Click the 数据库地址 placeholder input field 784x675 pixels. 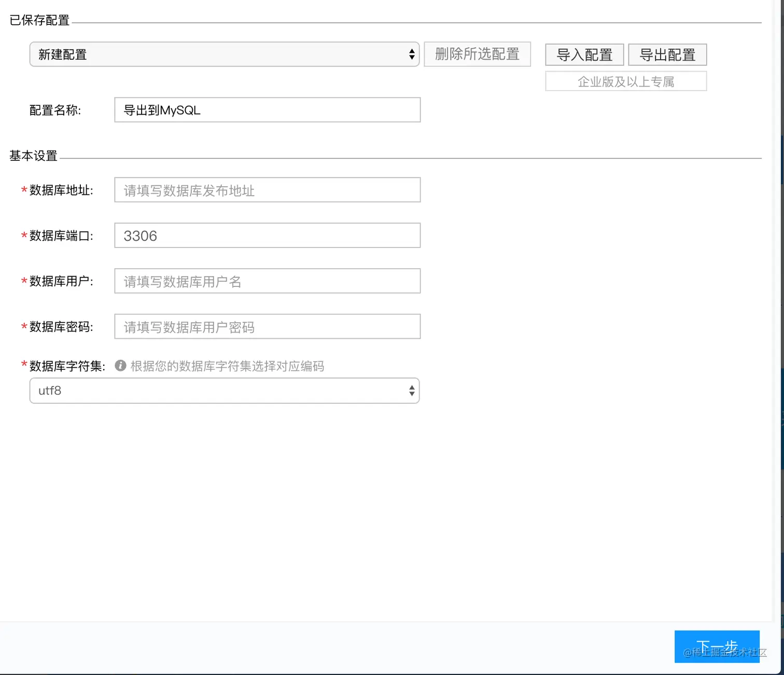pyautogui.click(x=267, y=190)
